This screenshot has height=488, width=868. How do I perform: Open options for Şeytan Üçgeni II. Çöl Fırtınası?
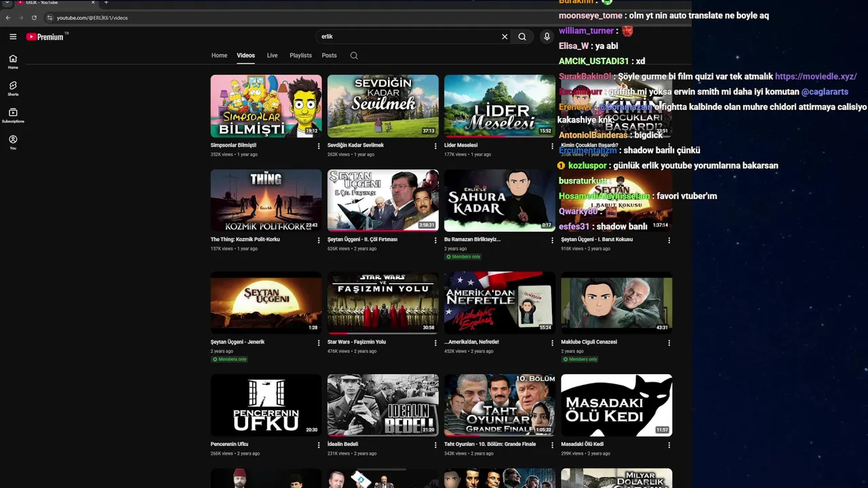[435, 240]
